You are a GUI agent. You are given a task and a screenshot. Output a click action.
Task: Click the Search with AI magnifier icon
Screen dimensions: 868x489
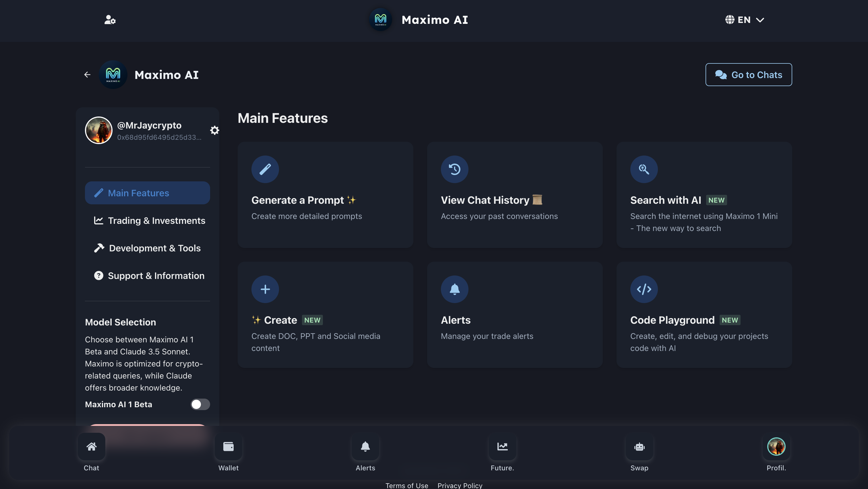pyautogui.click(x=644, y=169)
